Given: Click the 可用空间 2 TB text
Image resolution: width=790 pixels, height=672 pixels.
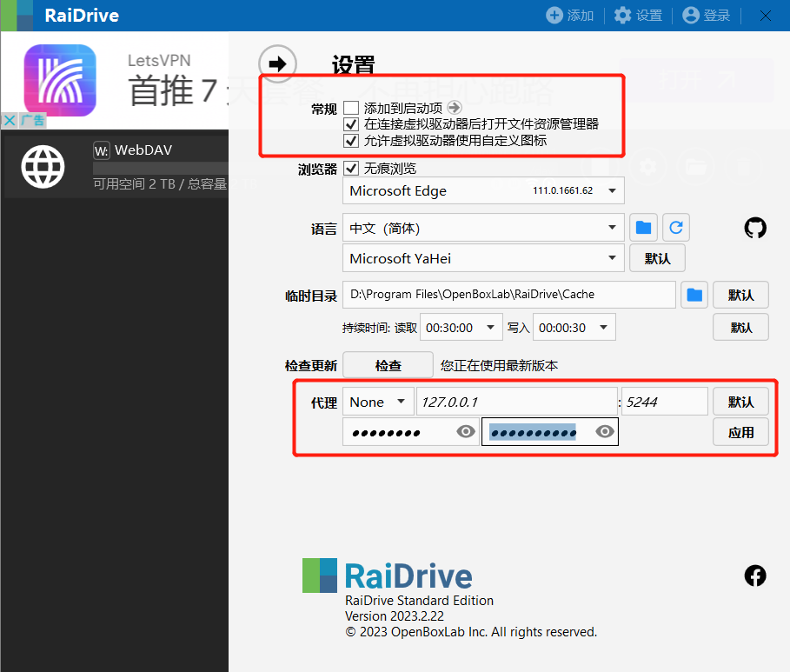Looking at the screenshot, I should pos(134,184).
